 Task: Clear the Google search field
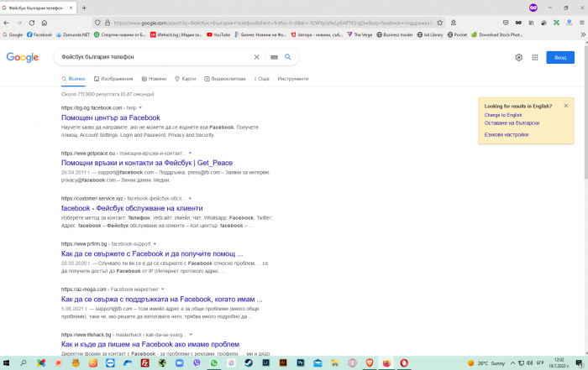click(x=256, y=57)
